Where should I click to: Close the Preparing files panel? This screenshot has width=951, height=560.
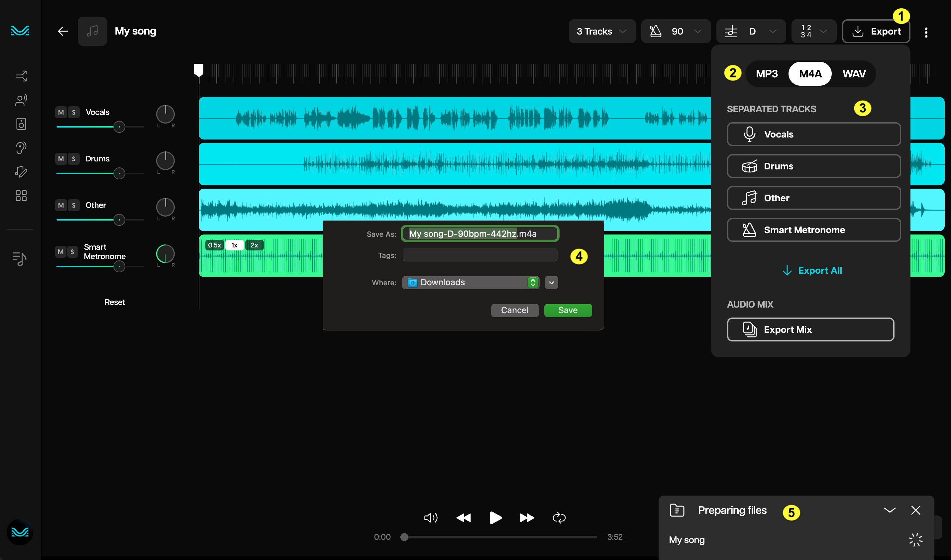click(x=915, y=510)
